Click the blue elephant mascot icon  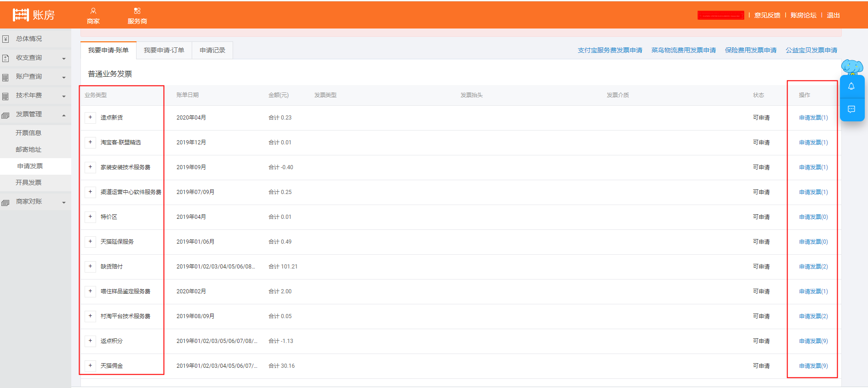point(851,67)
